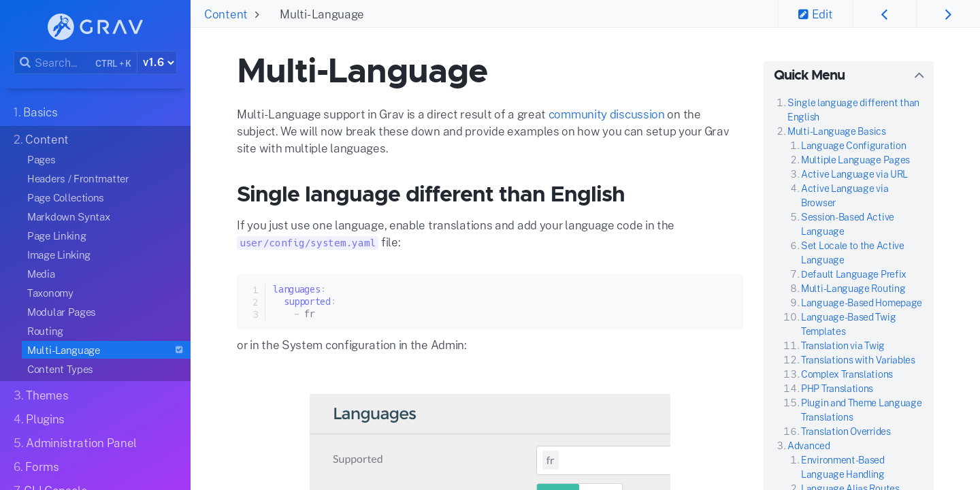Go to the next page arrow

click(948, 14)
